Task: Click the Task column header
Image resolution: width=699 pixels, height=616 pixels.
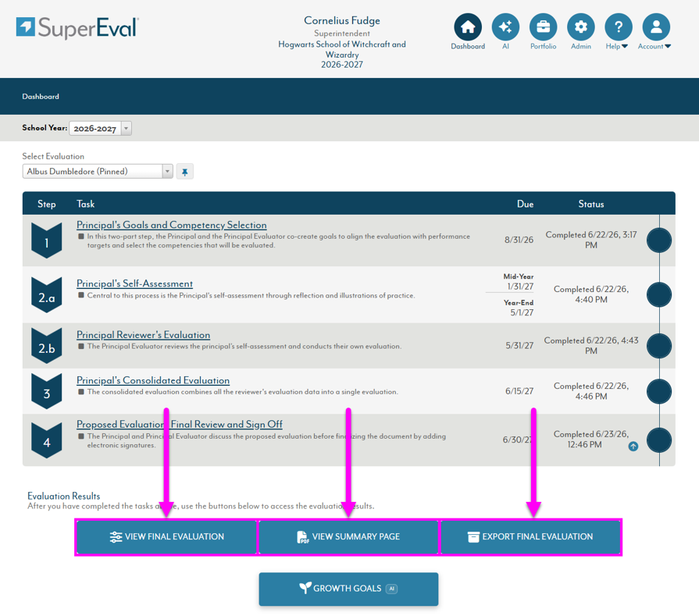Action: (85, 204)
